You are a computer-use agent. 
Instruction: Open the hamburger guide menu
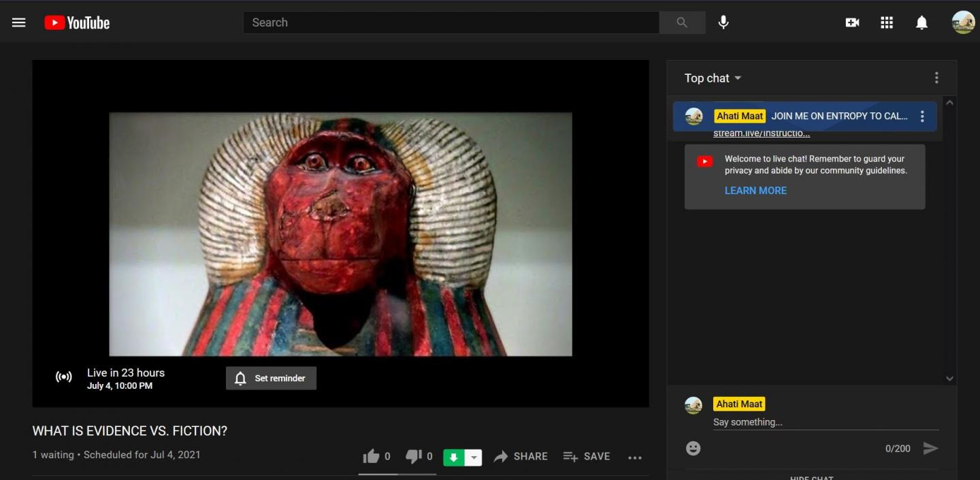pos(19,22)
